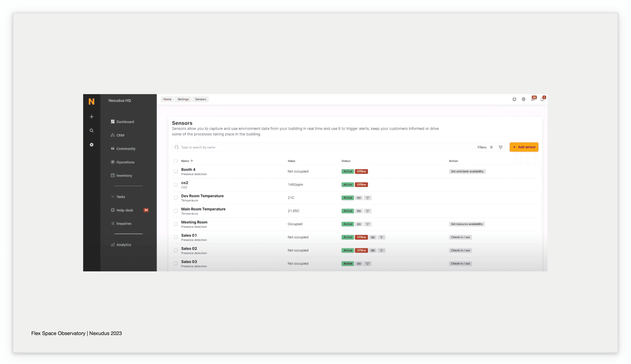Select the Sales 03 checkbox
This screenshot has width=631, height=364.
click(x=176, y=263)
